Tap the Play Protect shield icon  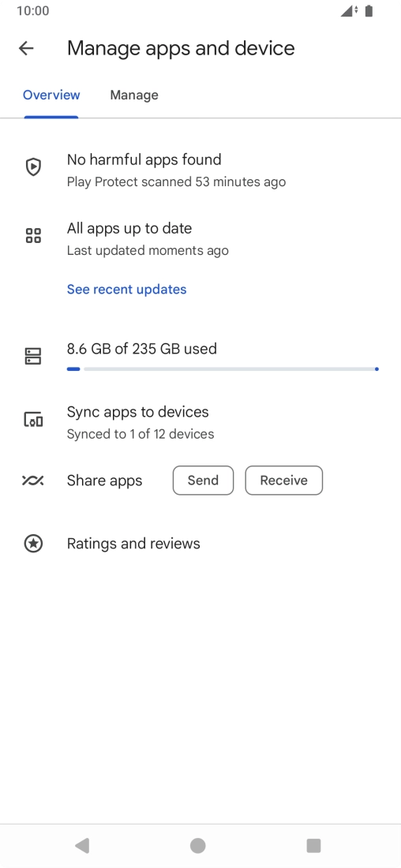tap(33, 166)
